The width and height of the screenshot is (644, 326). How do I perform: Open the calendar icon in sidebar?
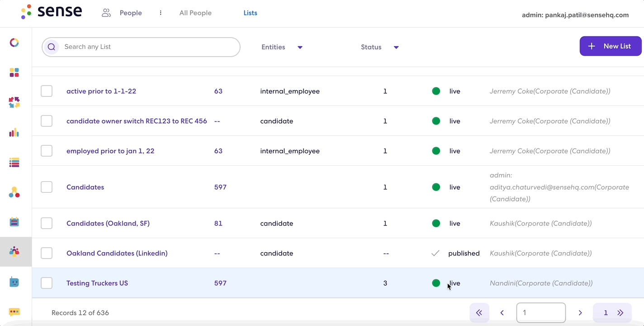(14, 222)
